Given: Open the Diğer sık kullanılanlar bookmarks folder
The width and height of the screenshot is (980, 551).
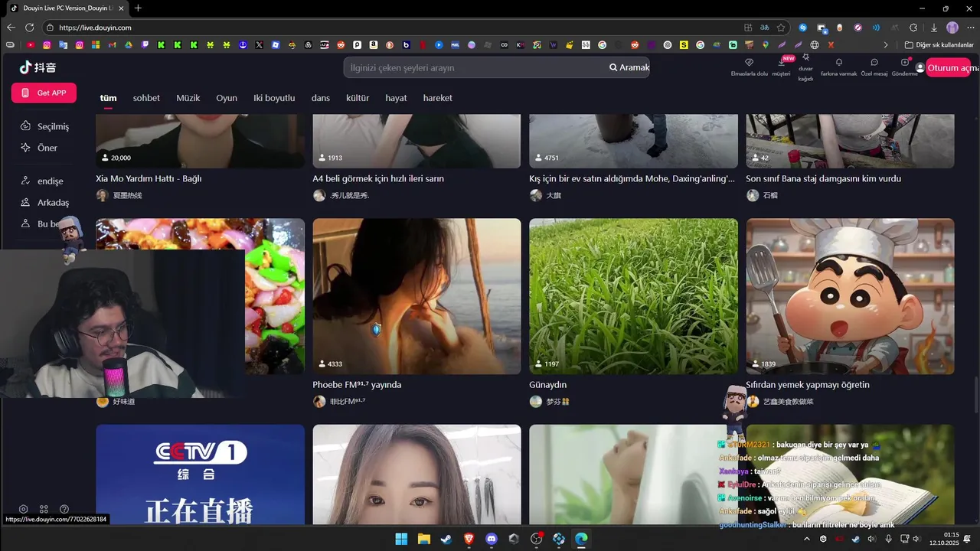Looking at the screenshot, I should (939, 45).
